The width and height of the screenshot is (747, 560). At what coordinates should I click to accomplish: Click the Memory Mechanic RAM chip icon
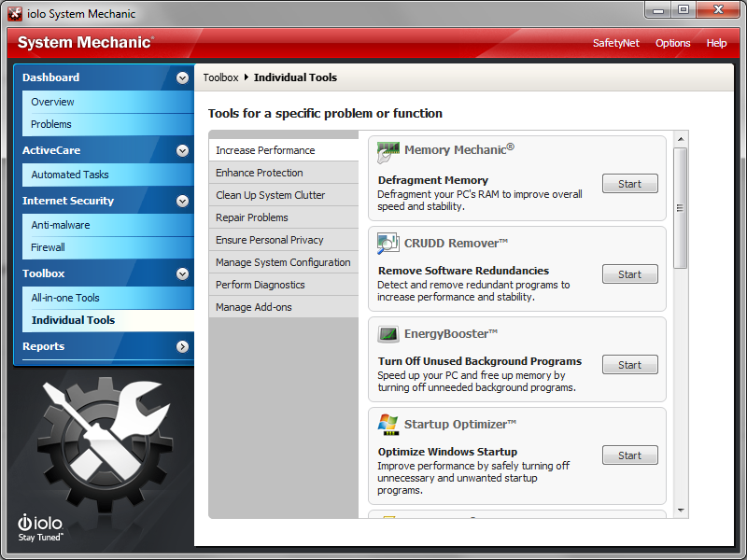[x=388, y=152]
